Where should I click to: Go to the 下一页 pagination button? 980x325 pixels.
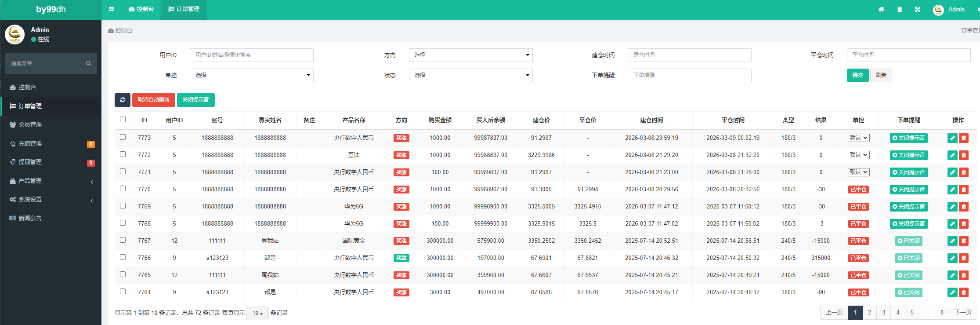(963, 313)
